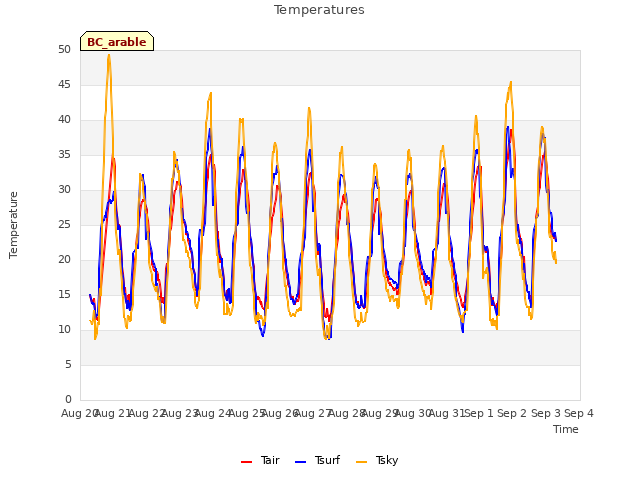Viewport: 640px width, 480px height.
Task: Toggle the Tair legend entry
Action: pyautogui.click(x=260, y=461)
